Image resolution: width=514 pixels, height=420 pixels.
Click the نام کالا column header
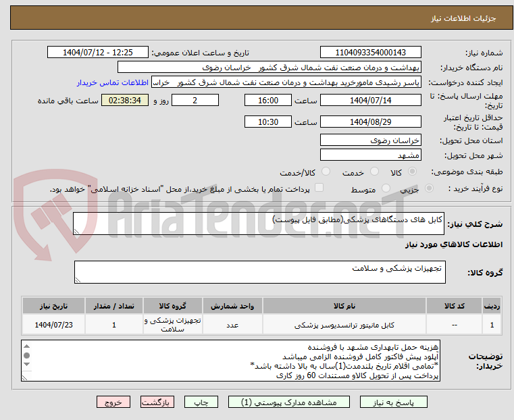tap(344, 306)
